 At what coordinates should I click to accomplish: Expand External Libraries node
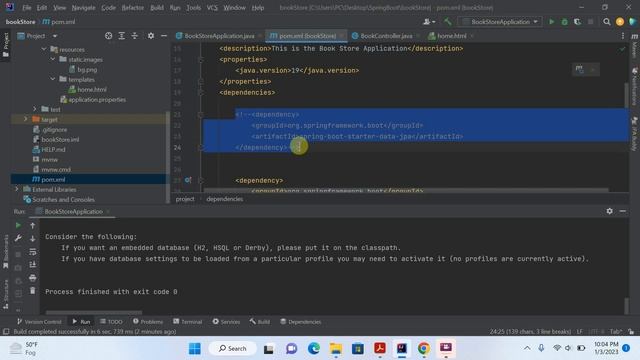pos(16,189)
